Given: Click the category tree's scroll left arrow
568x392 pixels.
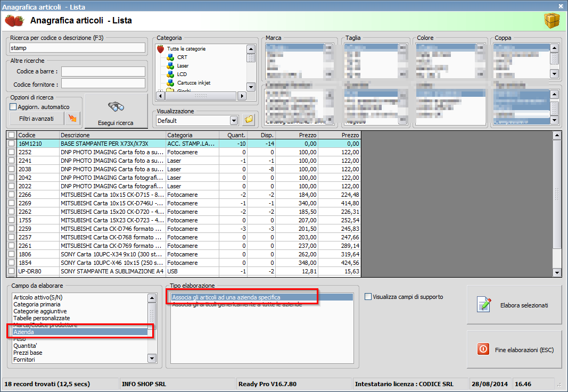Looking at the screenshot, I should click(160, 96).
